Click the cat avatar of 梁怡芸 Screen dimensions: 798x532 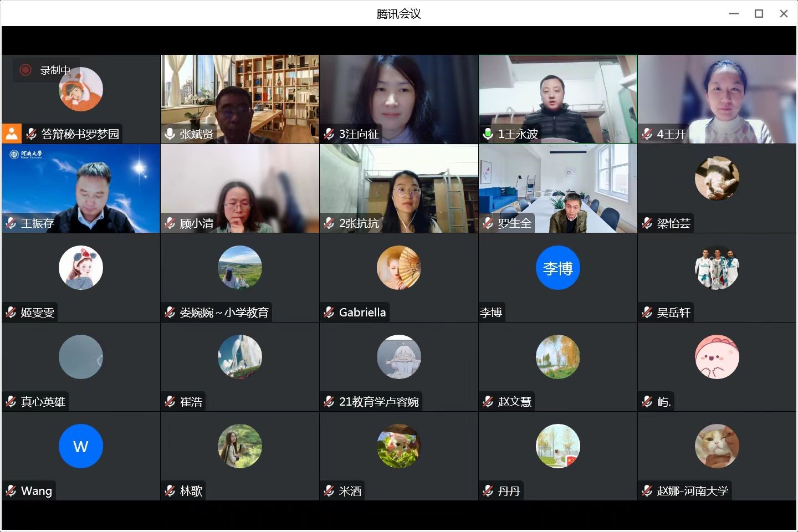(717, 178)
